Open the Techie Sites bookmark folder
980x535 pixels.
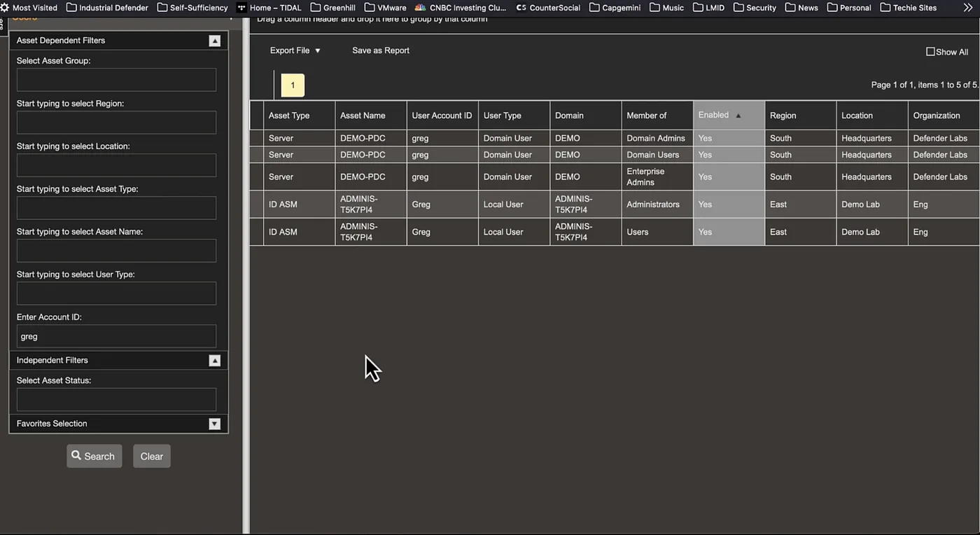tap(909, 8)
